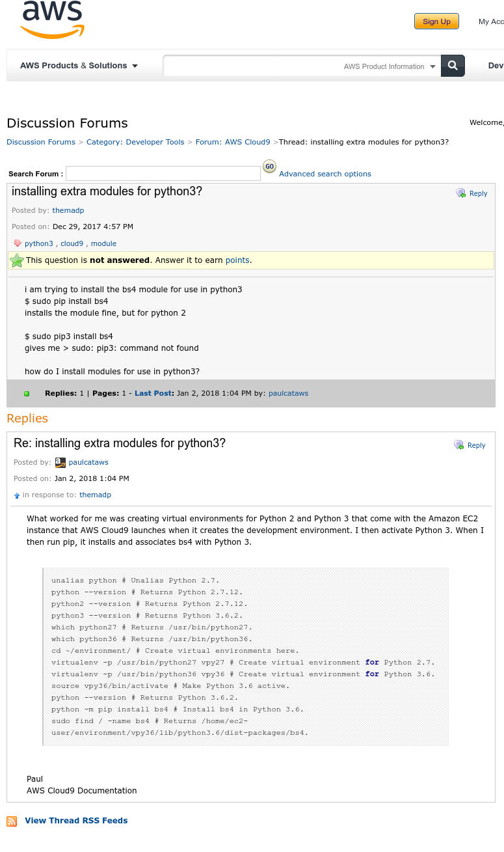Open the Advanced search options link

[325, 174]
